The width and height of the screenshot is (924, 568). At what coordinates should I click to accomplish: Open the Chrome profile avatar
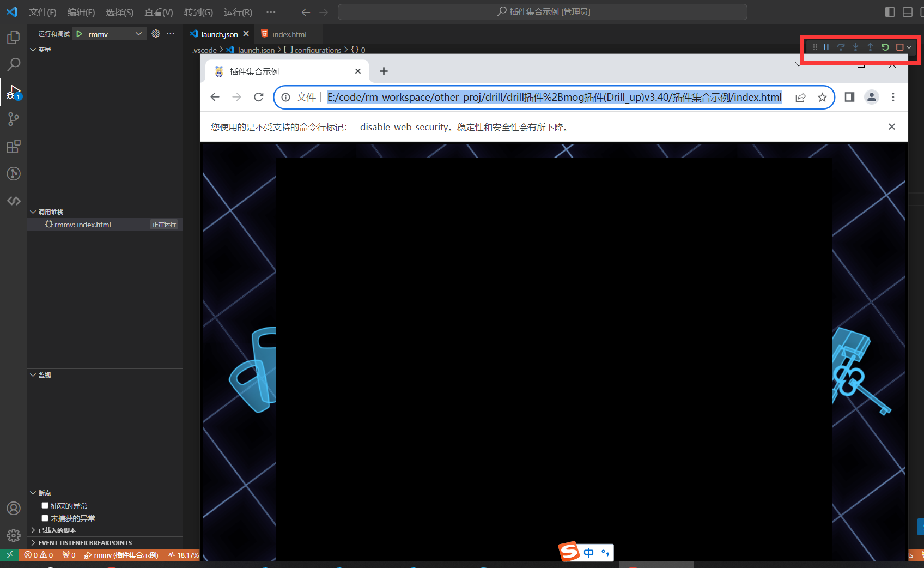point(872,97)
